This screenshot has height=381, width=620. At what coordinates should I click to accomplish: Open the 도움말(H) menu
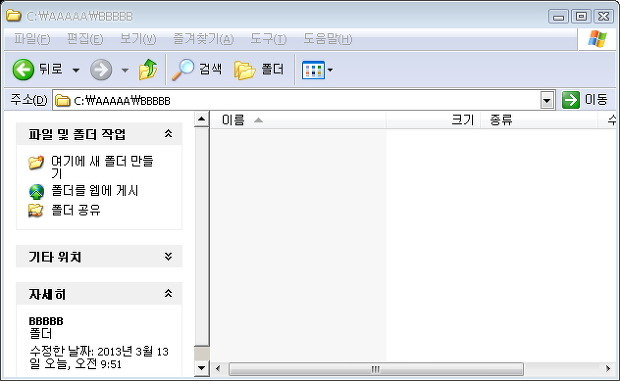327,39
